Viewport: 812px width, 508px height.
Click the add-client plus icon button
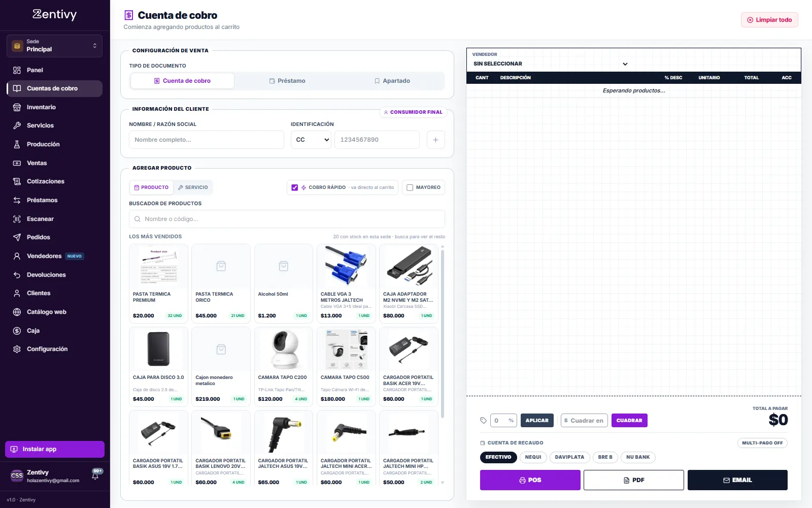tap(435, 140)
